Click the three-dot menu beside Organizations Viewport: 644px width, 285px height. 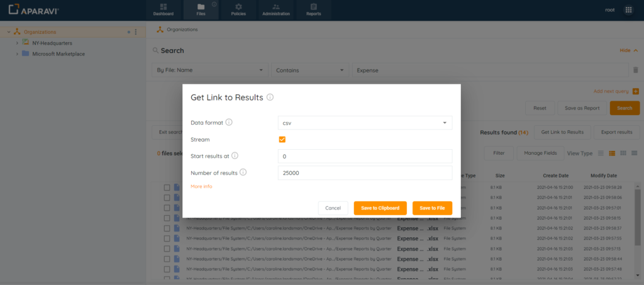pos(136,32)
